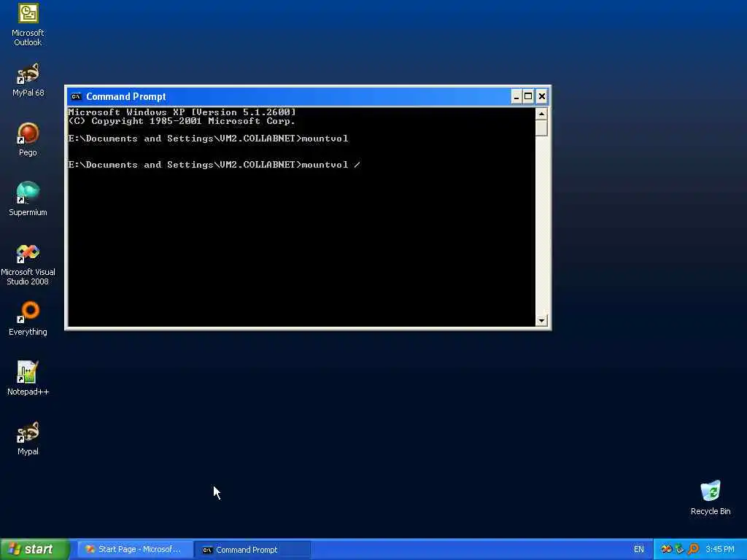
Task: Click the first system tray icon
Action: 665,550
